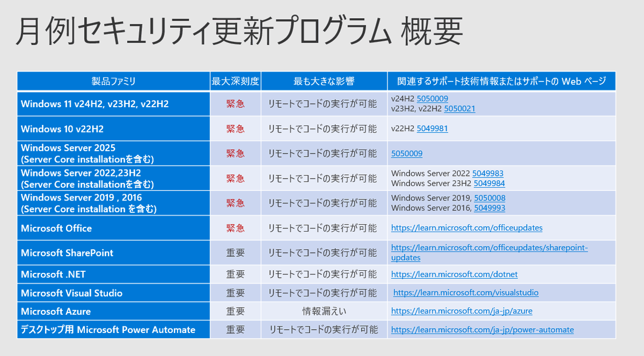Open link 5050009 in Windows Server 2025 row
Viewport: 644px width, 356px height.
click(407, 153)
